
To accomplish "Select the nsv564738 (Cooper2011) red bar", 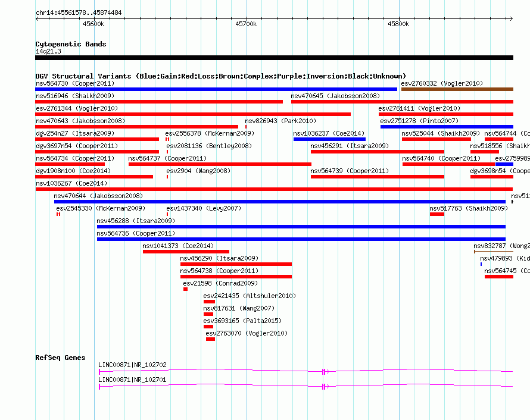I will (x=236, y=277).
